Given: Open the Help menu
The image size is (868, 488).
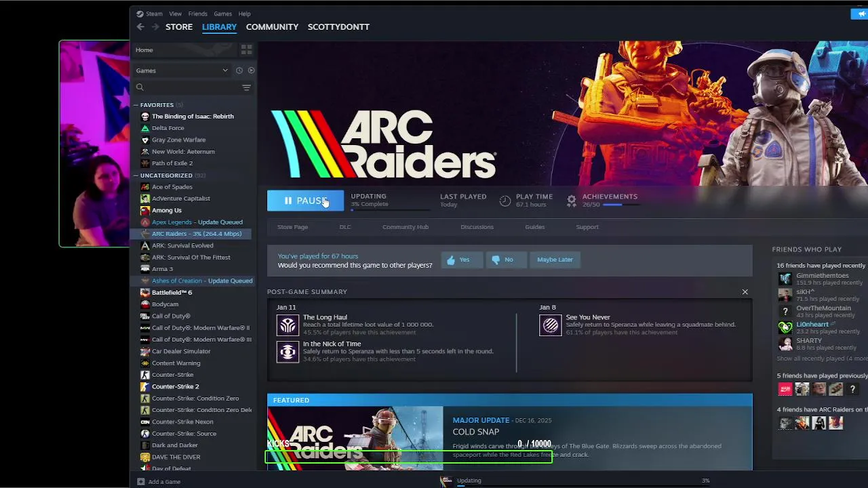Looking at the screenshot, I should 244,14.
